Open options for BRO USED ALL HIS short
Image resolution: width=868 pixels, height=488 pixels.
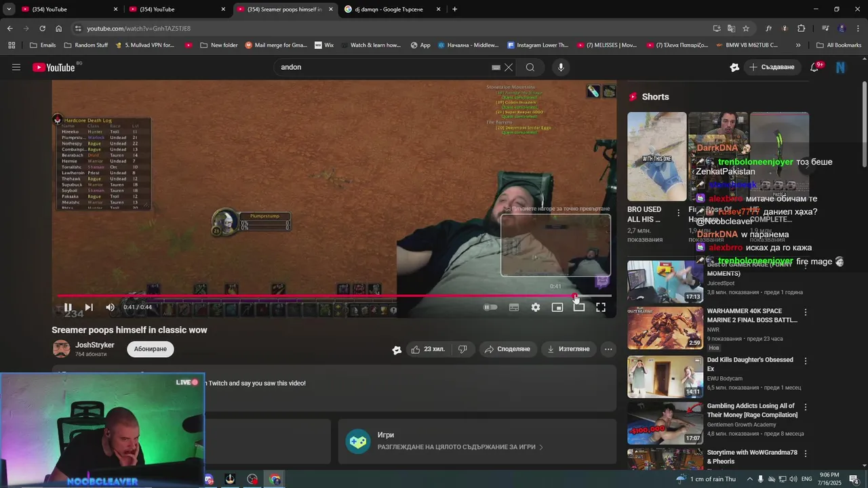678,213
